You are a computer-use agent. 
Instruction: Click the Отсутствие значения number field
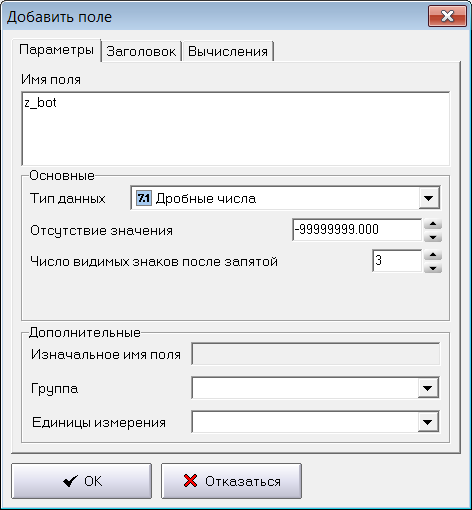[357, 230]
